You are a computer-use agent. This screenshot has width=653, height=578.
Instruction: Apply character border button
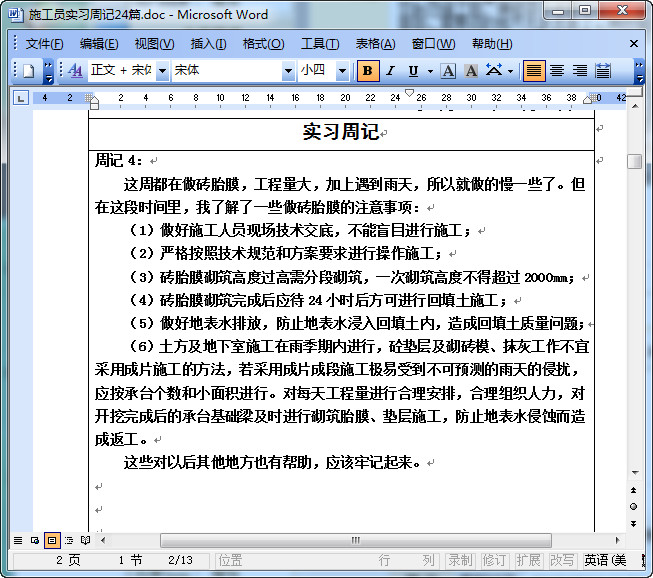[x=448, y=71]
